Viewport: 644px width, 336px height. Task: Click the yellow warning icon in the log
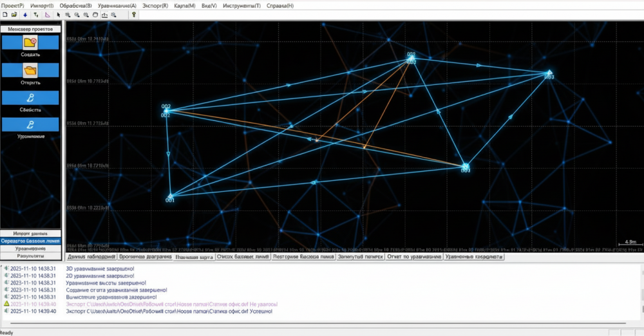pos(6,304)
